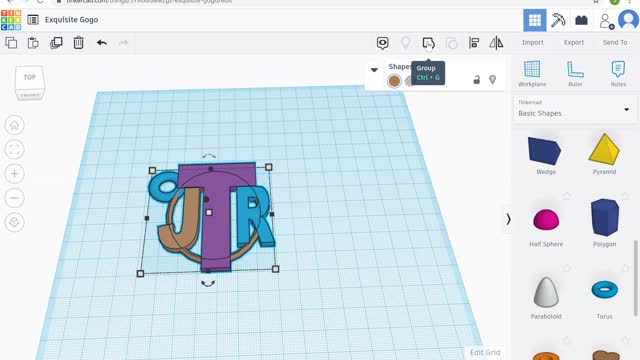
Task: Switch to orthographic view cube icon
Action: [x=14, y=222]
